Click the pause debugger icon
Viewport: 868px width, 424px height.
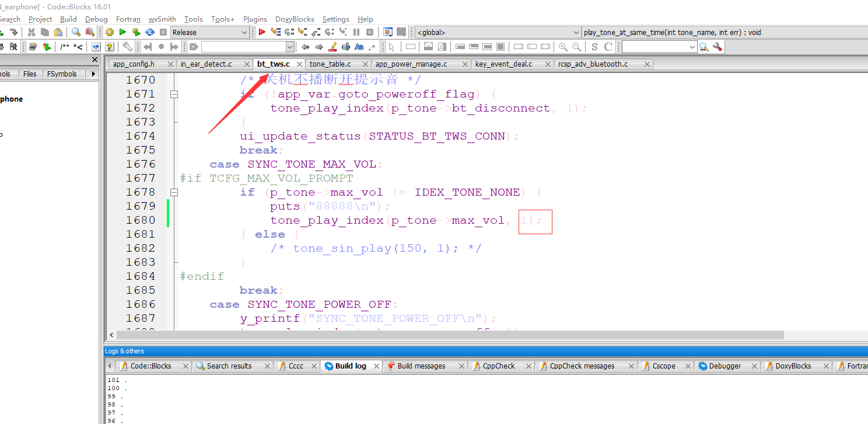click(356, 32)
